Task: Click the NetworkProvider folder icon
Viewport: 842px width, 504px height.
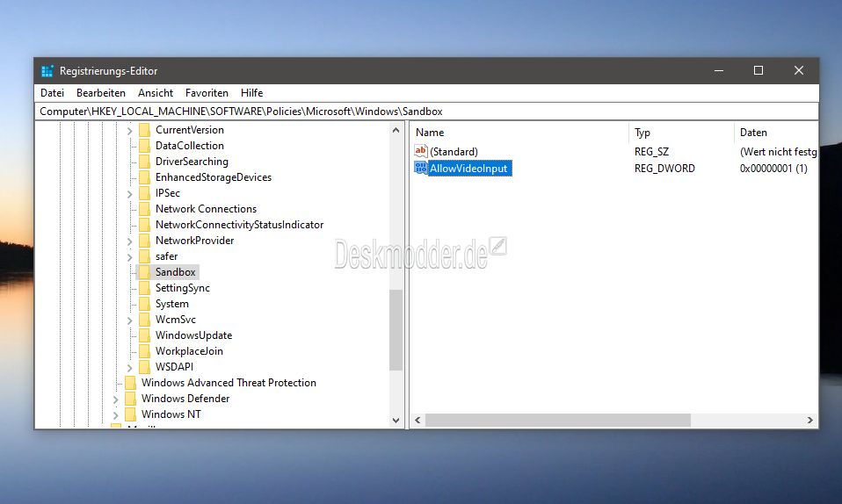Action: [x=144, y=241]
